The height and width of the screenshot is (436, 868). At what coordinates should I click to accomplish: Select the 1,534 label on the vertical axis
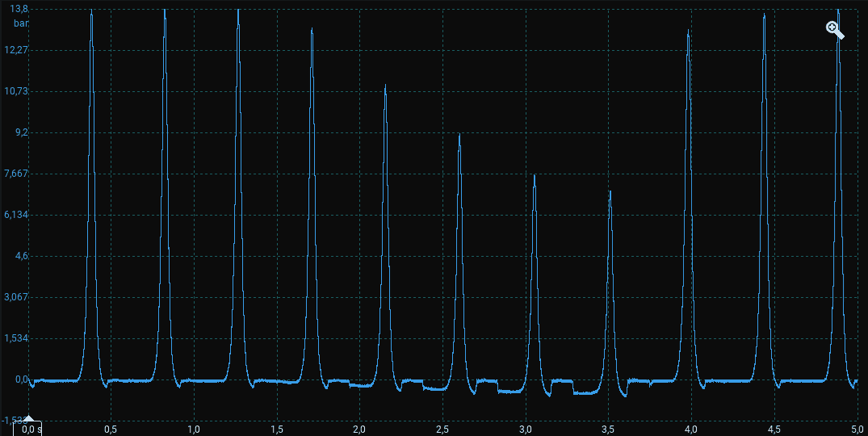point(17,338)
